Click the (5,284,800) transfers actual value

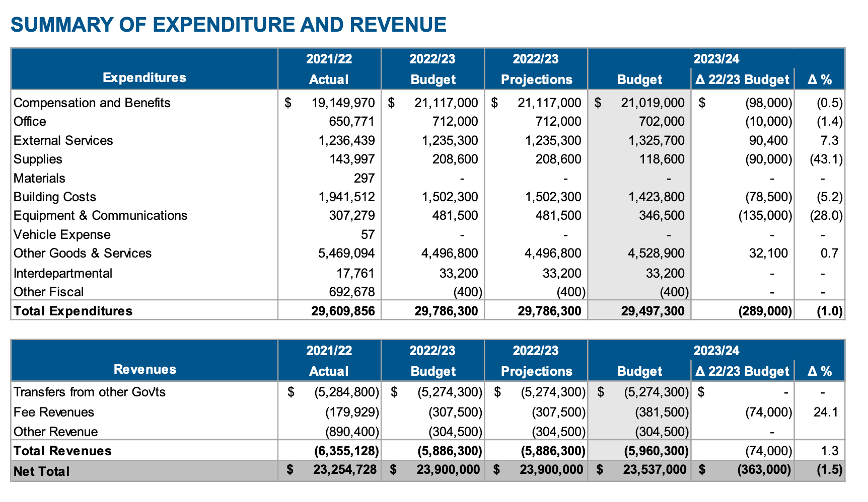pos(346,392)
